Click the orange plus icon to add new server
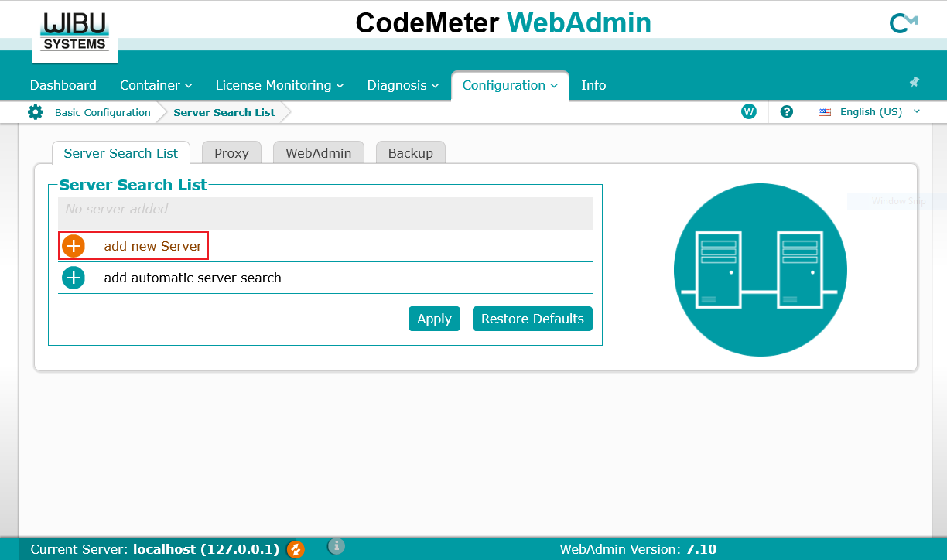The width and height of the screenshot is (947, 560). pos(74,246)
